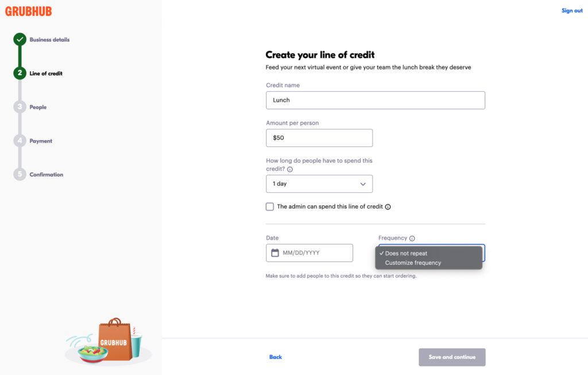This screenshot has width=588, height=375.
Task: Click the step 2 circle icon
Action: 20,73
